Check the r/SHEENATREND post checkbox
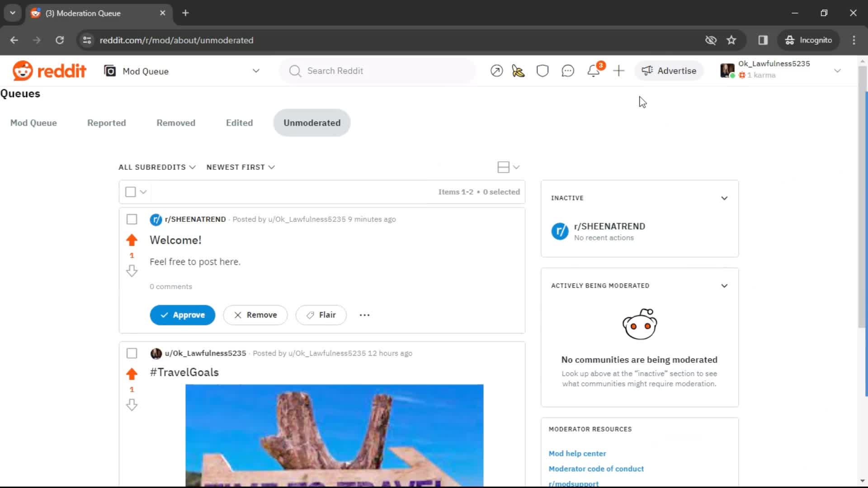Screen dimensions: 868x488 [x=132, y=219]
